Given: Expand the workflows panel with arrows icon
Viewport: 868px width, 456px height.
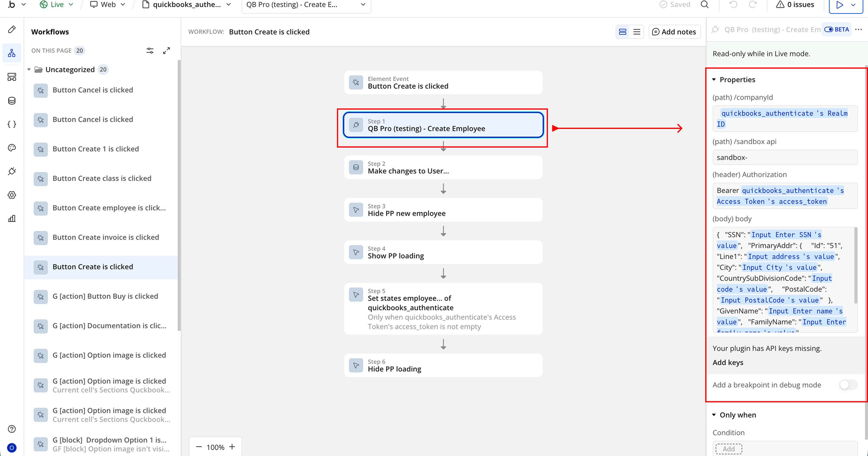Looking at the screenshot, I should pos(166,51).
